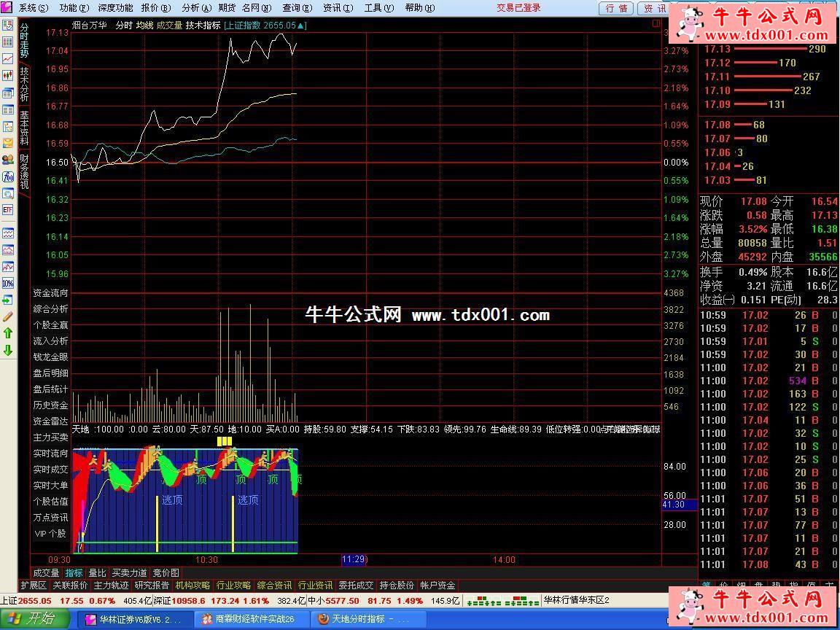The image size is (840, 630).
Task: Select the 量比 sub-chart tab
Action: pyautogui.click(x=98, y=573)
